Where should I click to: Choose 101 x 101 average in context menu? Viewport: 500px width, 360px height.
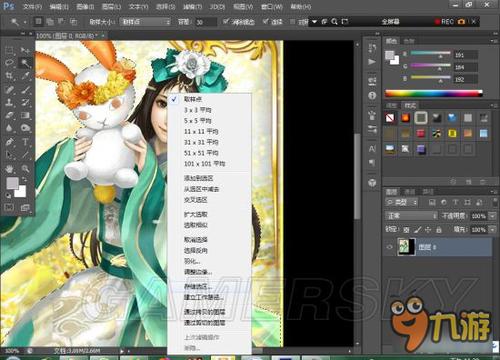(x=209, y=164)
